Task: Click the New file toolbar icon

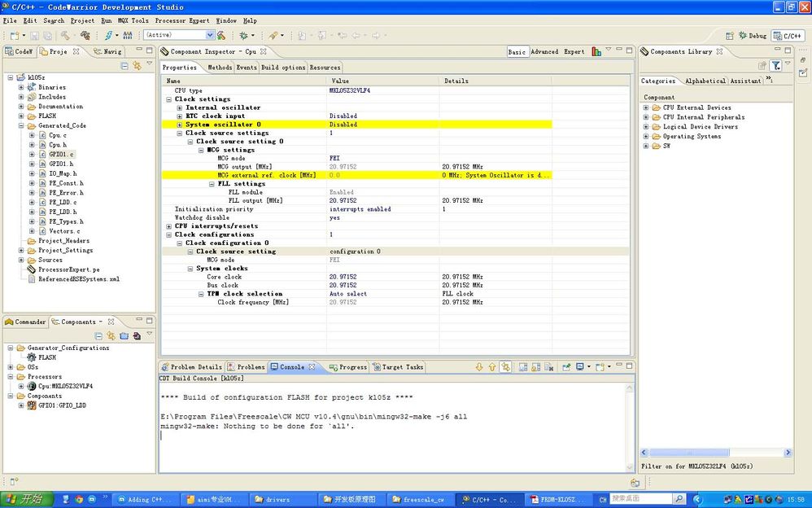Action: [x=15, y=35]
